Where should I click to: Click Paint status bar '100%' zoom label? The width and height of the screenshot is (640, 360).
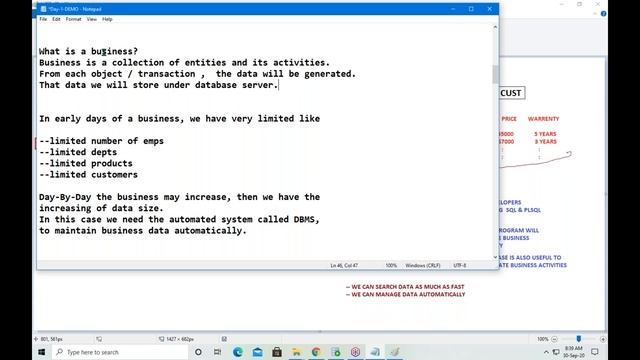click(542, 339)
